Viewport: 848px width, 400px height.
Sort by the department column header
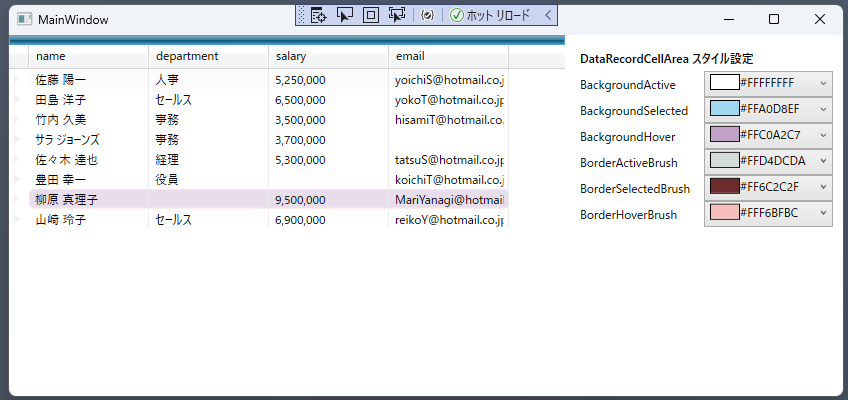tap(209, 56)
